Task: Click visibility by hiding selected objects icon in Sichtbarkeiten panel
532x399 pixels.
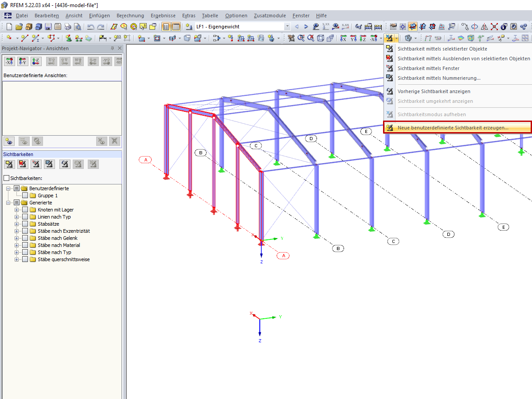Action: pyautogui.click(x=23, y=164)
